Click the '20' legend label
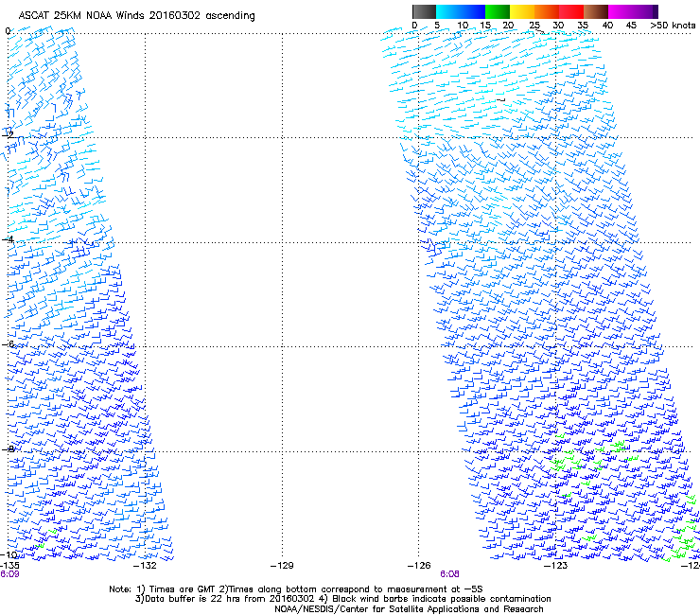The width and height of the screenshot is (700, 615). coord(508,26)
